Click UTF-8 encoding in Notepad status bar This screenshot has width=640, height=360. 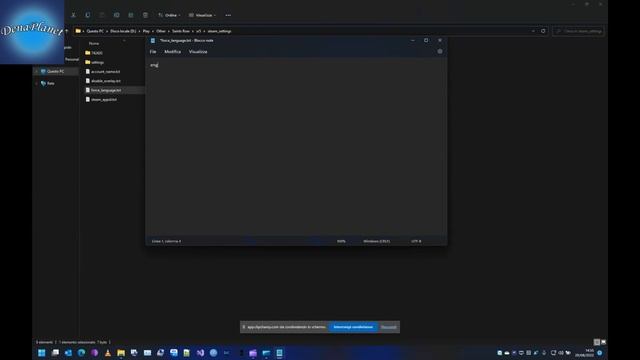coord(416,241)
